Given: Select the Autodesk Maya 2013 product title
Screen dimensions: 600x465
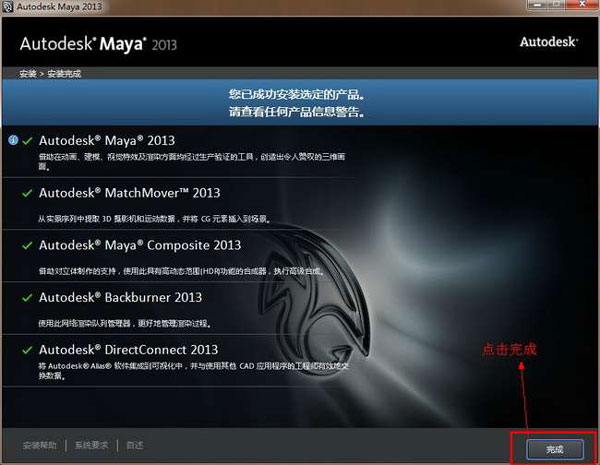Looking at the screenshot, I should coord(107,140).
